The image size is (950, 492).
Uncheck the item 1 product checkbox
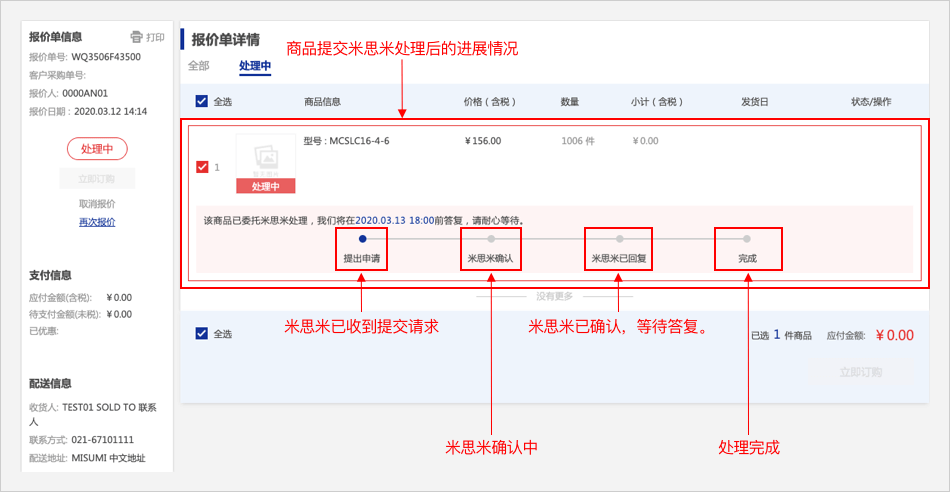pos(202,167)
